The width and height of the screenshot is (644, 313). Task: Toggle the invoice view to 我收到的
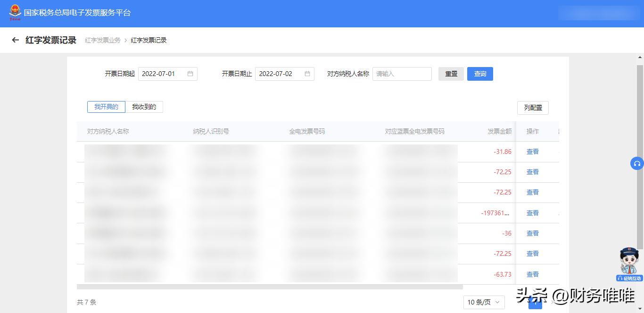(144, 107)
